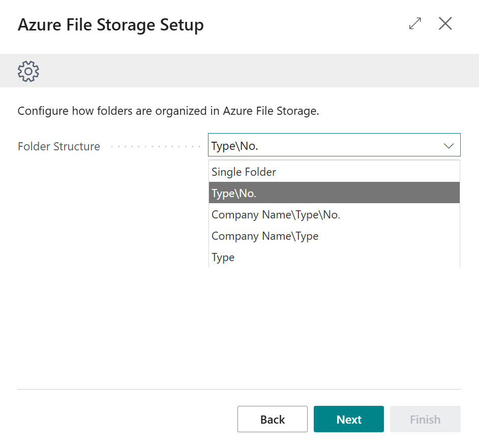Screen dimensions: 479x448
Task: Click the folder organization description text
Action: (x=168, y=111)
